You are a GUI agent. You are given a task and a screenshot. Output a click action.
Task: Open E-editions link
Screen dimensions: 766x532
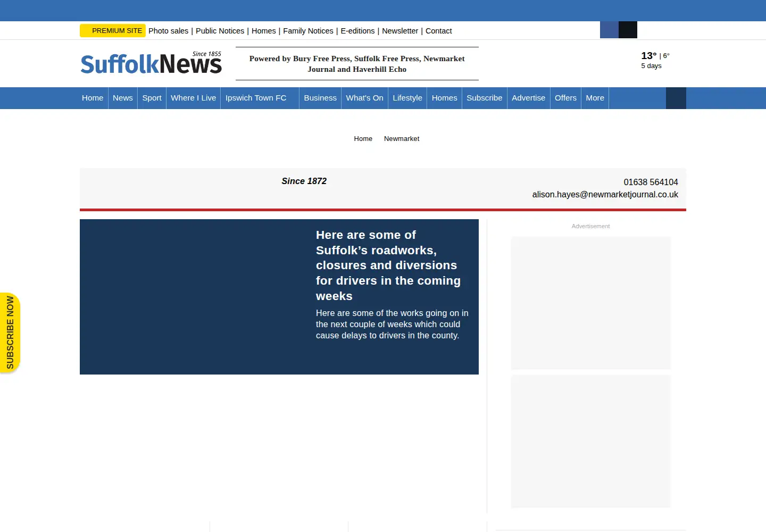tap(357, 31)
